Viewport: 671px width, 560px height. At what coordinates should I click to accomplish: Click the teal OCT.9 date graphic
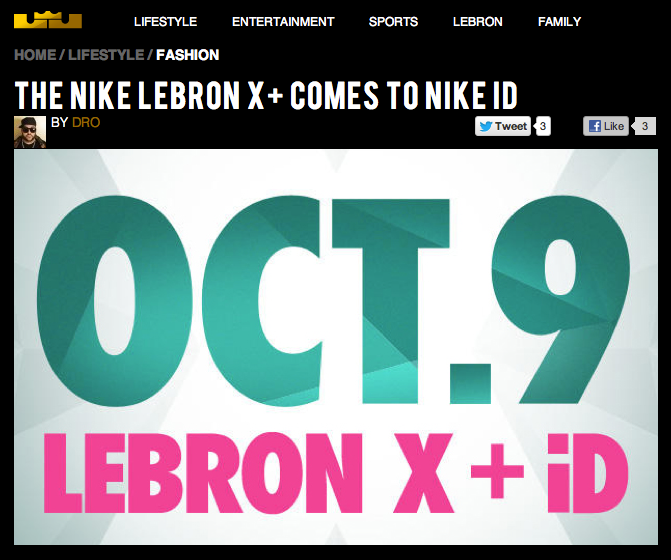334,300
